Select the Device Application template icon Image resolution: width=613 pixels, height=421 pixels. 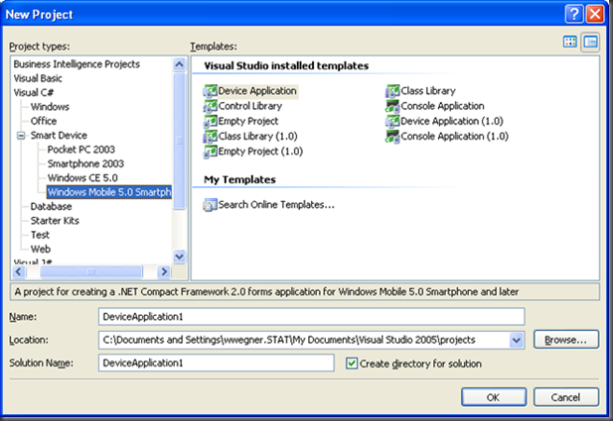coord(210,91)
